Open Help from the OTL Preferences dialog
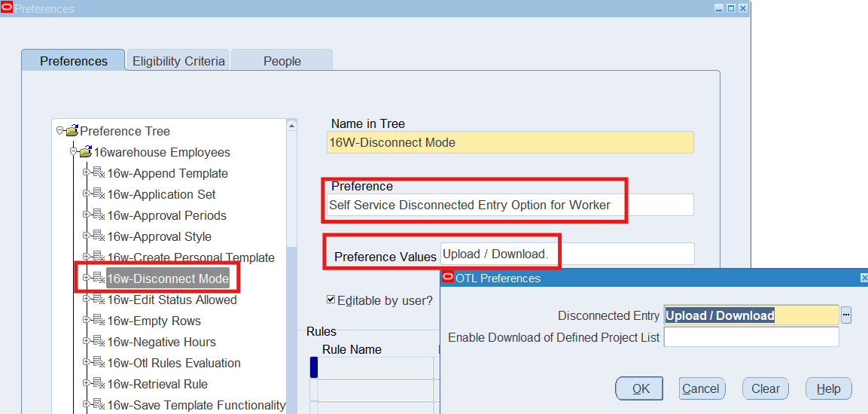868x414 pixels. click(x=828, y=388)
